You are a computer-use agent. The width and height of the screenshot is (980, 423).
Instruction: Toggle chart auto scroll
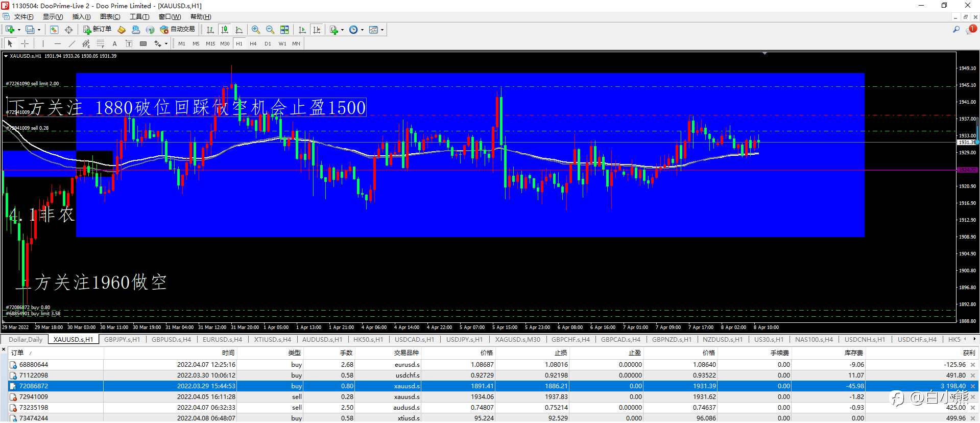pos(302,30)
